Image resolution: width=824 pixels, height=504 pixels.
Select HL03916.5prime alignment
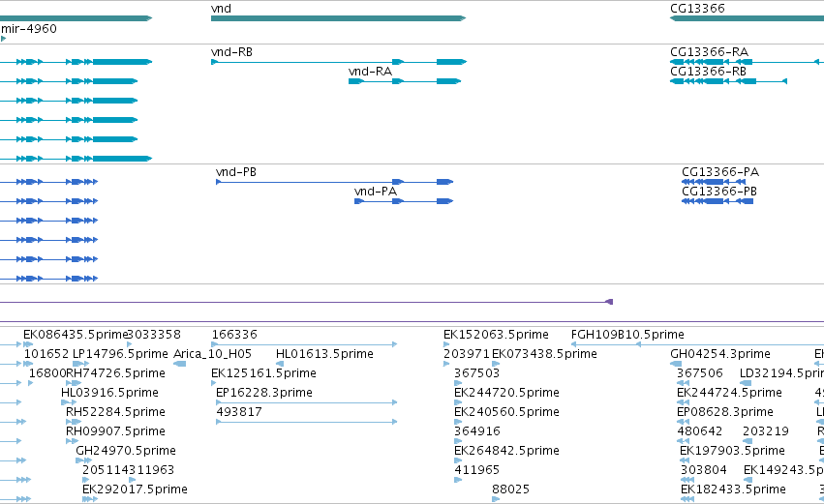pos(69,402)
